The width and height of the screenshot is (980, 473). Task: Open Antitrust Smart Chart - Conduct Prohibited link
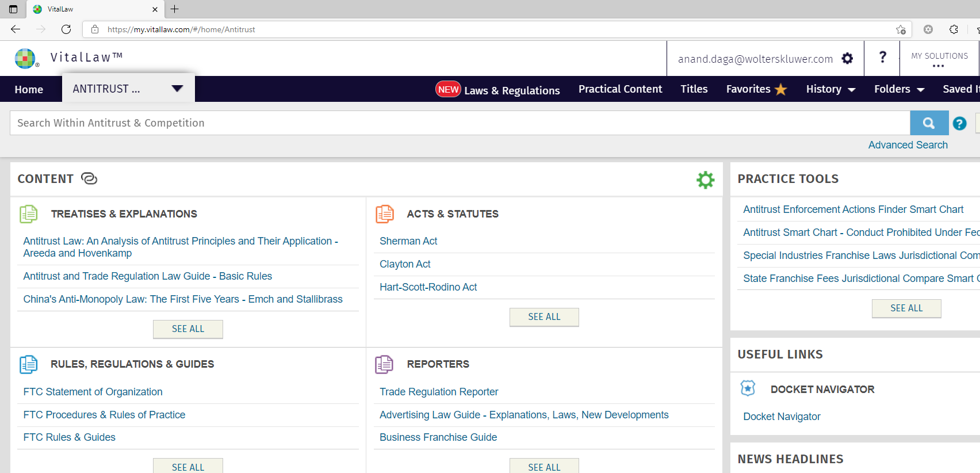pos(862,232)
